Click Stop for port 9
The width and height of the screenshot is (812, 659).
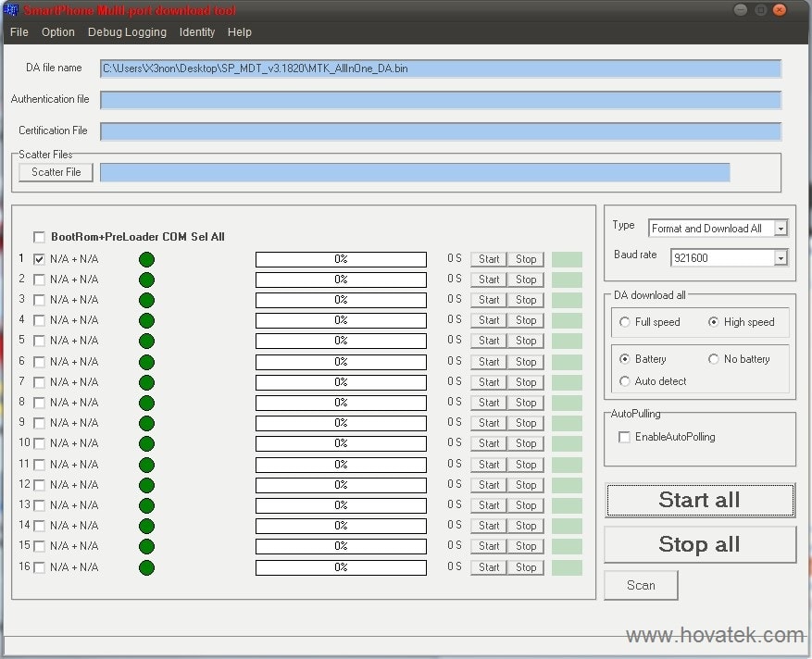pyautogui.click(x=526, y=423)
